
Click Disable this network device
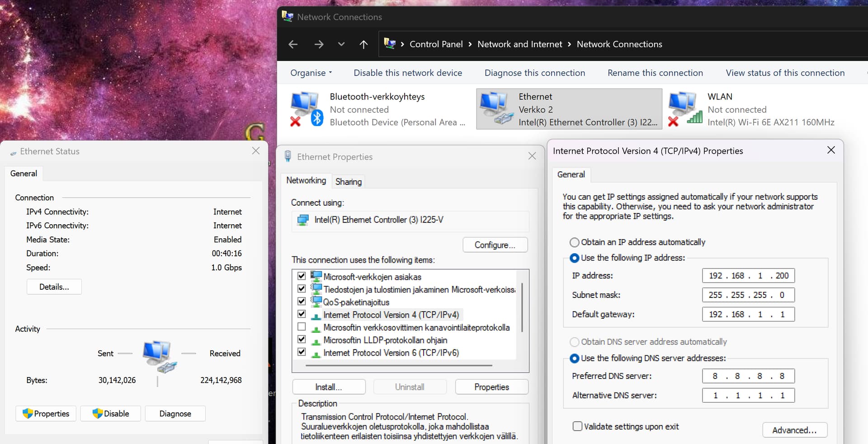click(x=408, y=73)
